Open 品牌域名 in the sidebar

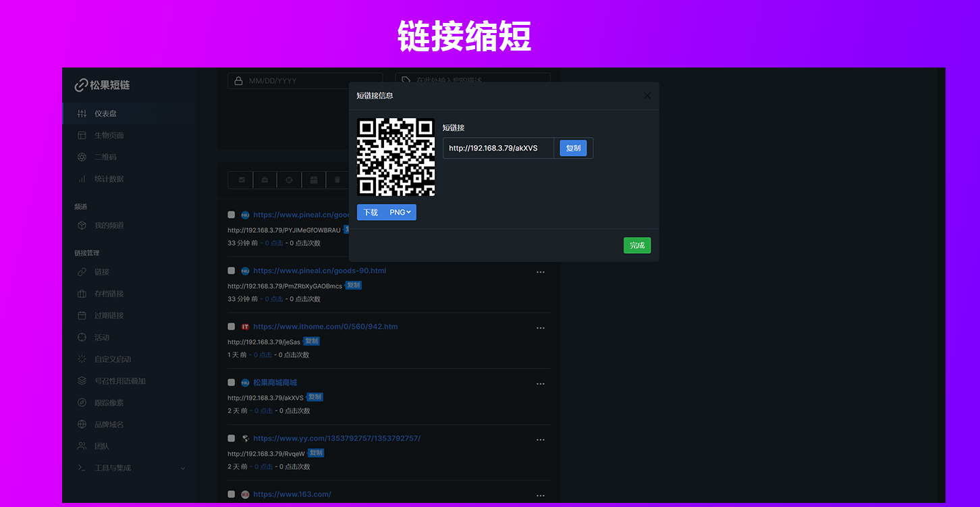(109, 425)
